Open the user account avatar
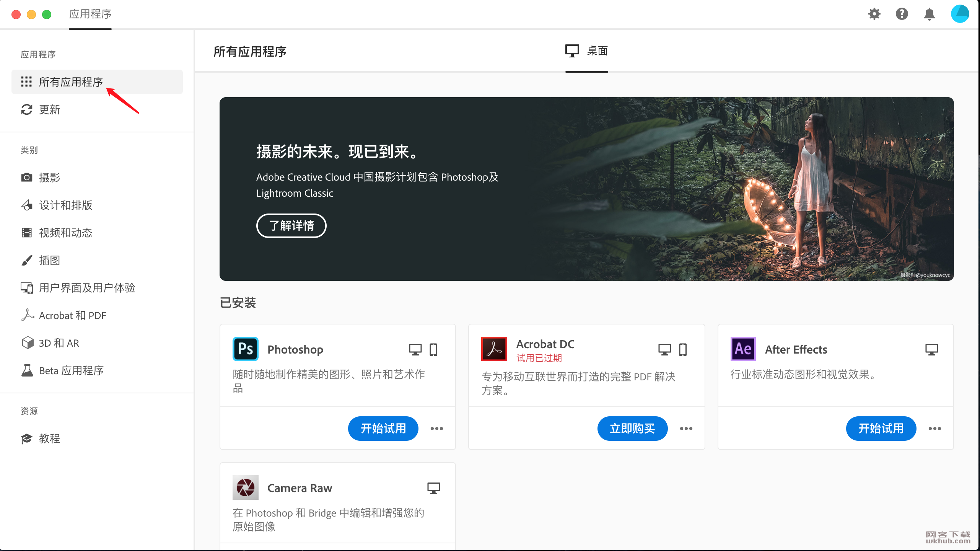This screenshot has height=551, width=980. coord(960,14)
